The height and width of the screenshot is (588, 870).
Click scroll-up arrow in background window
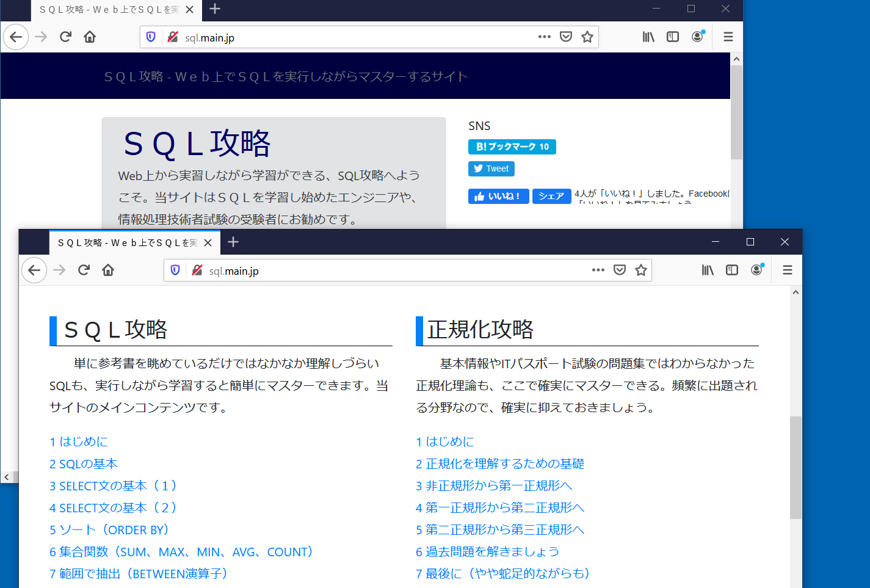coord(736,59)
